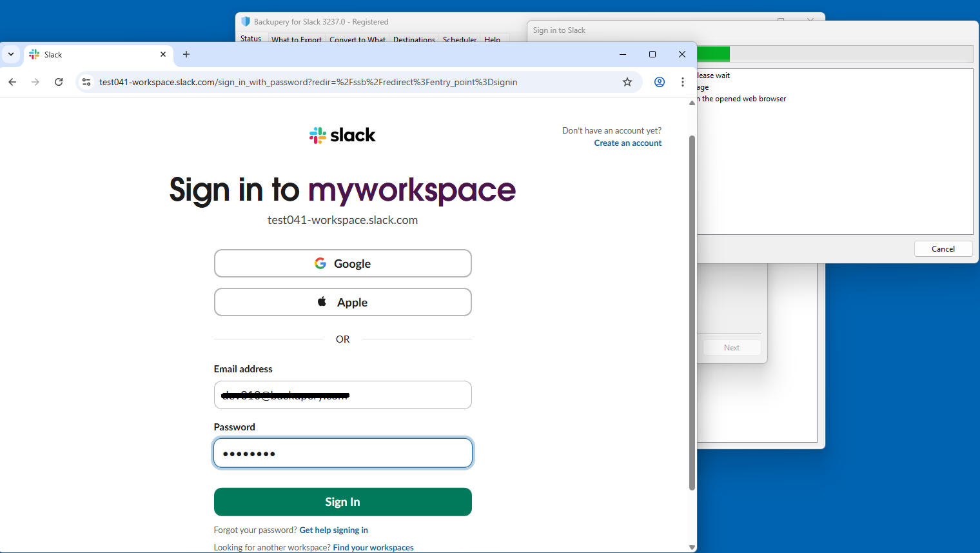The width and height of the screenshot is (980, 553).
Task: Sign in with Google
Action: point(343,263)
